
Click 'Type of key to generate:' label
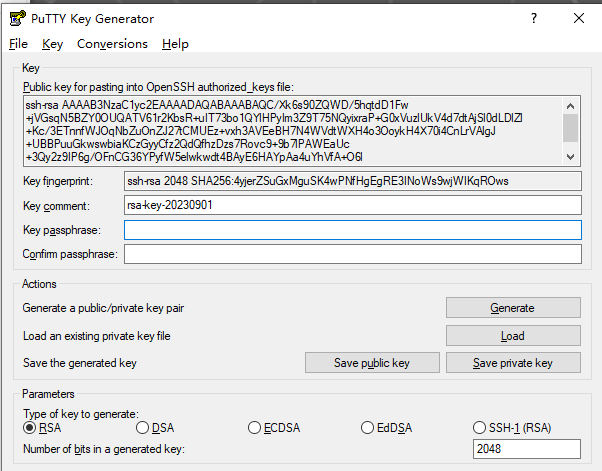[x=81, y=414]
